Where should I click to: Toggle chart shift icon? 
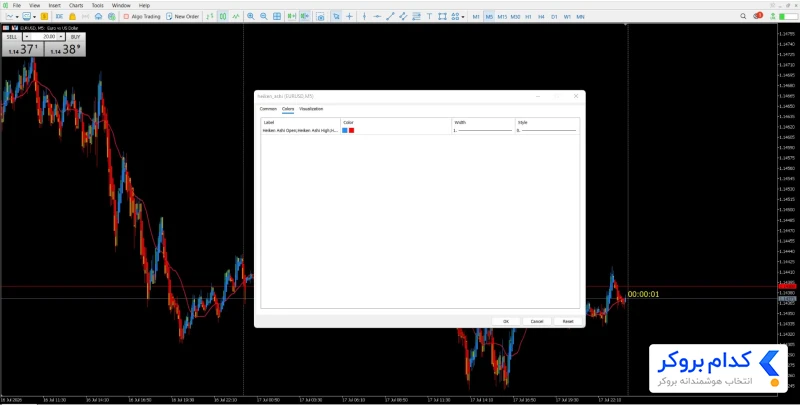[305, 16]
